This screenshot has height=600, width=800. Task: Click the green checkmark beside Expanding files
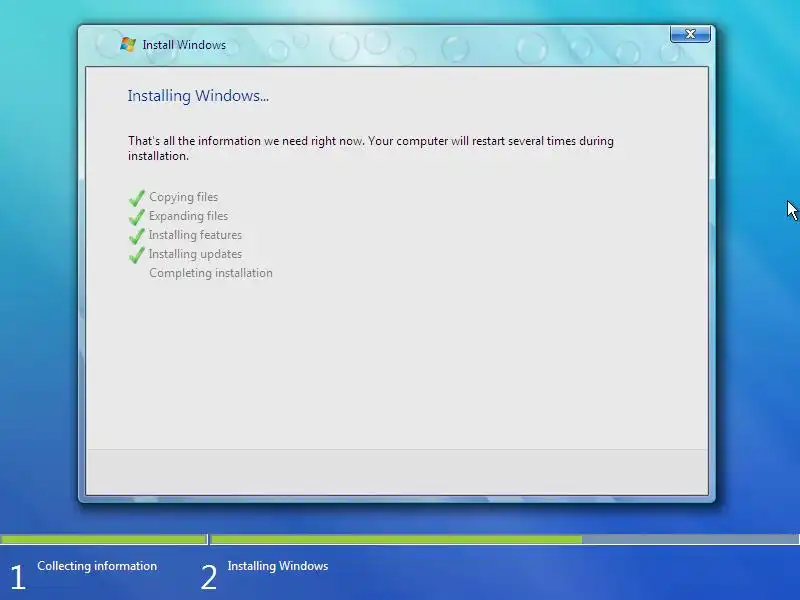[x=137, y=216]
